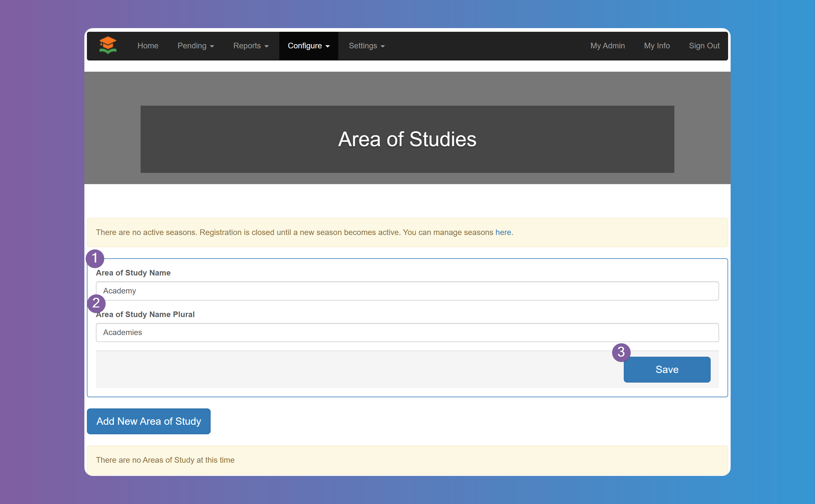The width and height of the screenshot is (815, 504).
Task: Open My Info page
Action: (657, 46)
